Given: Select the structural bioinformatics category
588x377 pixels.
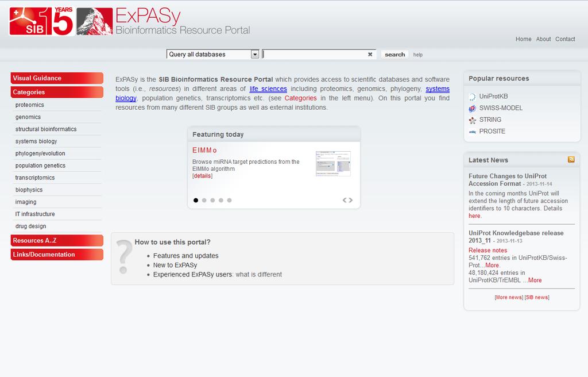Looking at the screenshot, I should pos(46,129).
